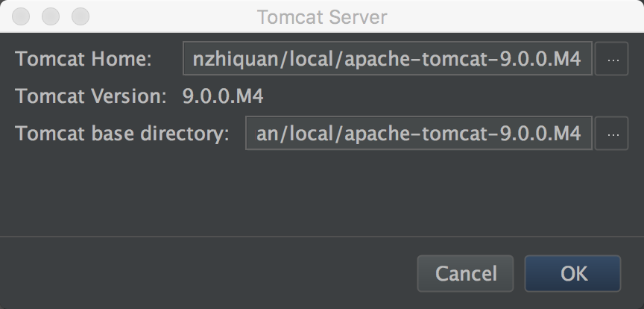
Task: Select the version value 9.0.0.M4 text
Action: 223,96
